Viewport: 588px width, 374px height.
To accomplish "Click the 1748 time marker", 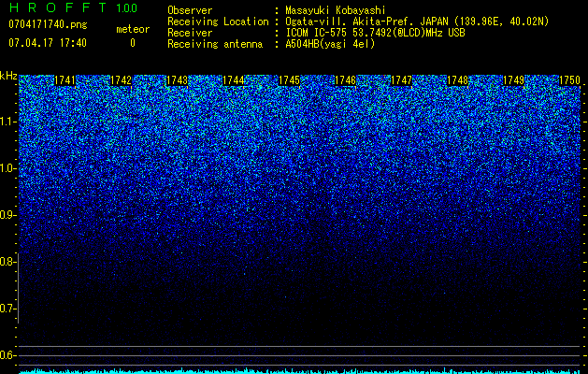I will (457, 80).
